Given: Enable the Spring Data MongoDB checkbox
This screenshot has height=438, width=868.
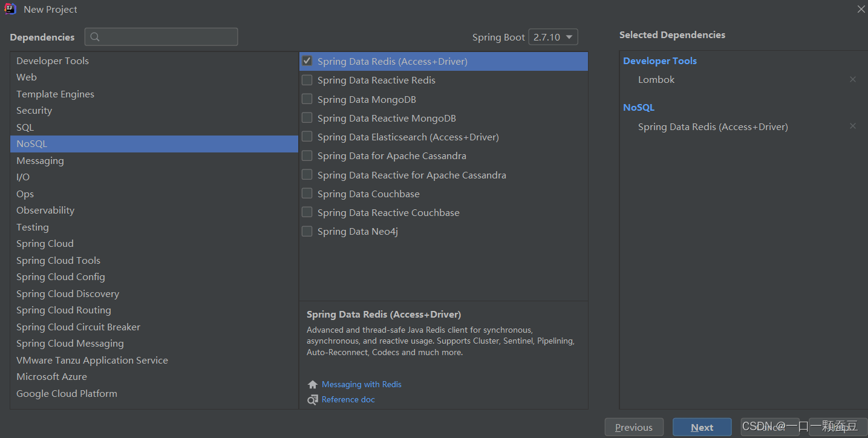Looking at the screenshot, I should [x=307, y=99].
